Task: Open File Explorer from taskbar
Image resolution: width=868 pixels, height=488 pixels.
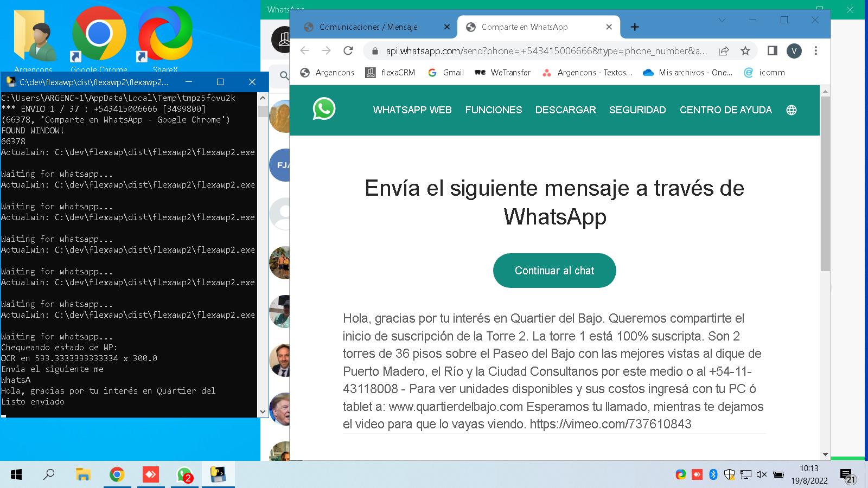Action: tap(82, 475)
